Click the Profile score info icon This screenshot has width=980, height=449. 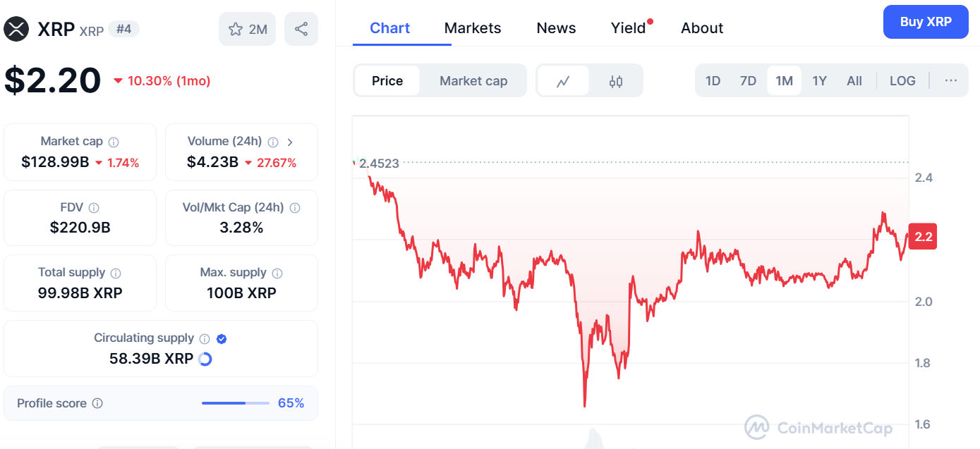98,403
